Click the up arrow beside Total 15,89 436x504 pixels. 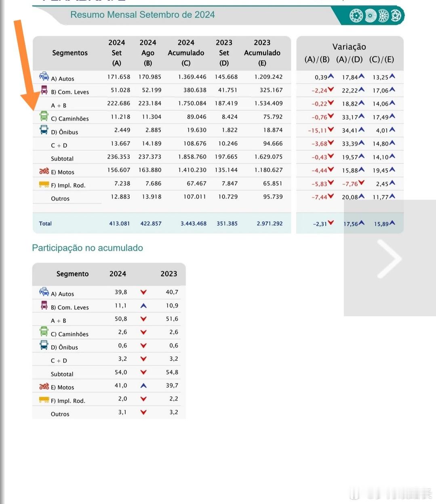(x=392, y=223)
